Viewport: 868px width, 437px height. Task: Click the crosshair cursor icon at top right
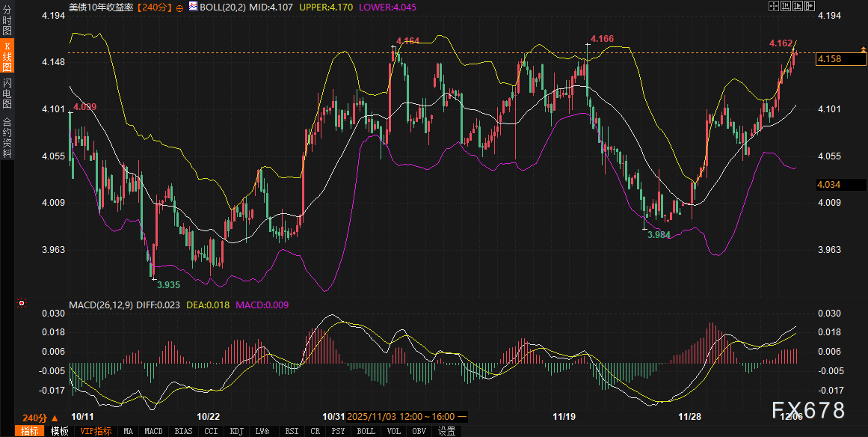coord(775,6)
